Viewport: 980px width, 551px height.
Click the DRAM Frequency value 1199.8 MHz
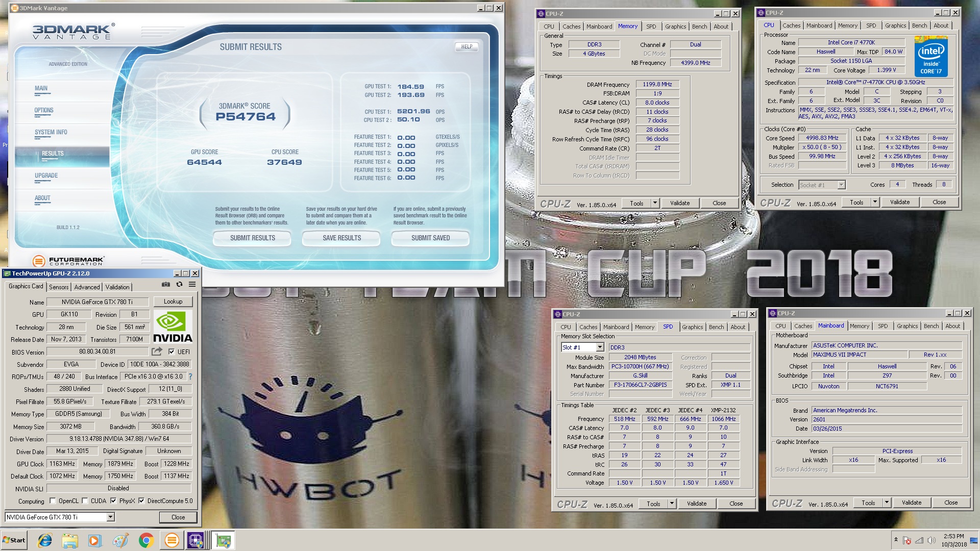tap(657, 85)
